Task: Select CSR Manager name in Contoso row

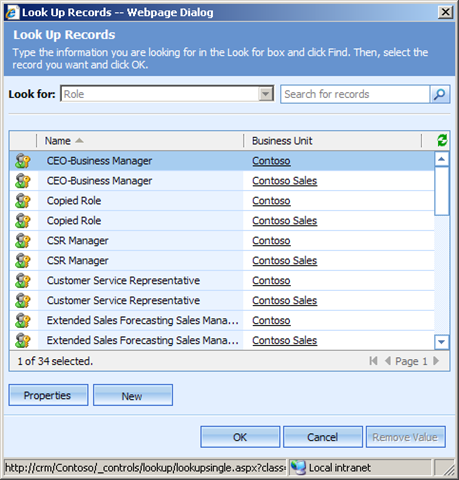Action: click(77, 241)
